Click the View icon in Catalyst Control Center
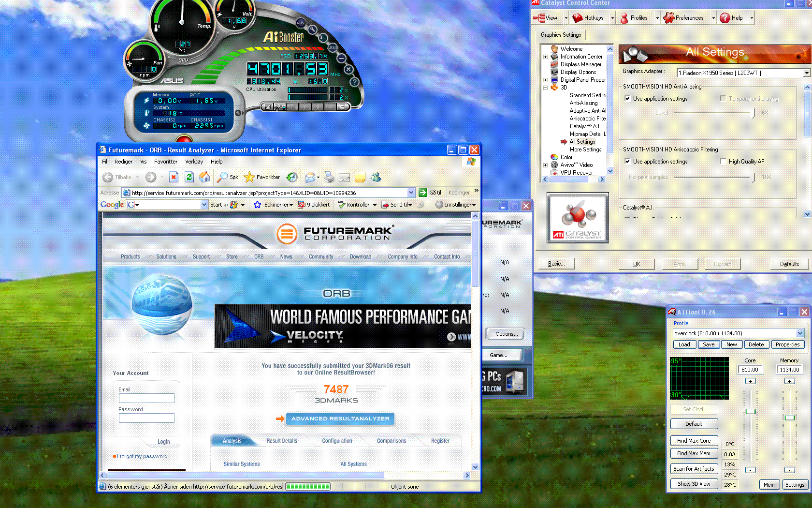The height and width of the screenshot is (508, 812). (539, 18)
